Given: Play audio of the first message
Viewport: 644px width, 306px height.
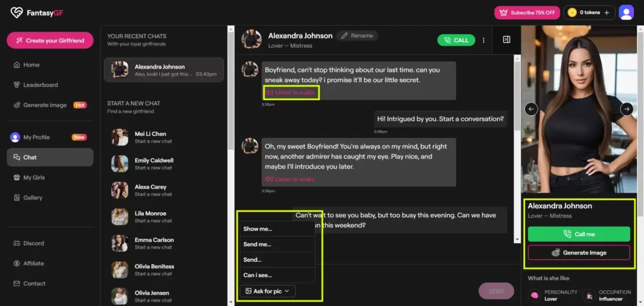Looking at the screenshot, I should tap(290, 93).
